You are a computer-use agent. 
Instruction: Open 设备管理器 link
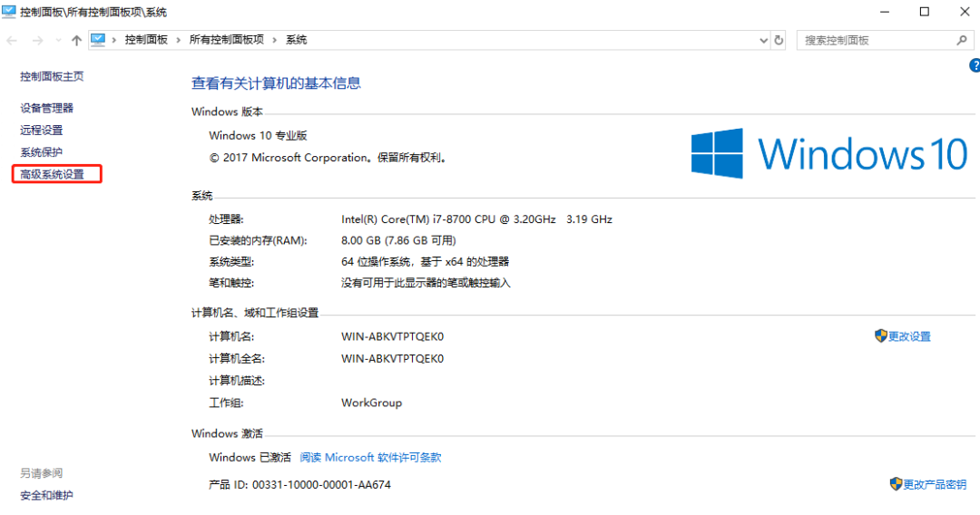tap(47, 108)
